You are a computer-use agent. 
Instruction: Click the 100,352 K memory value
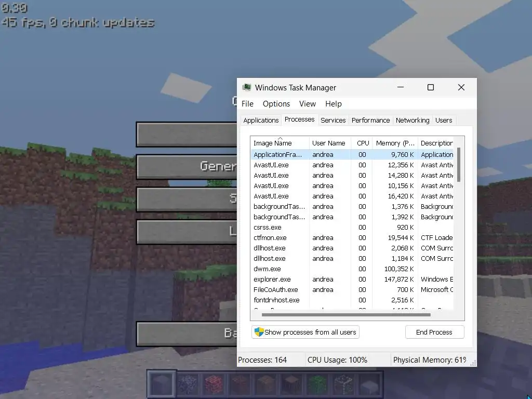click(x=398, y=269)
